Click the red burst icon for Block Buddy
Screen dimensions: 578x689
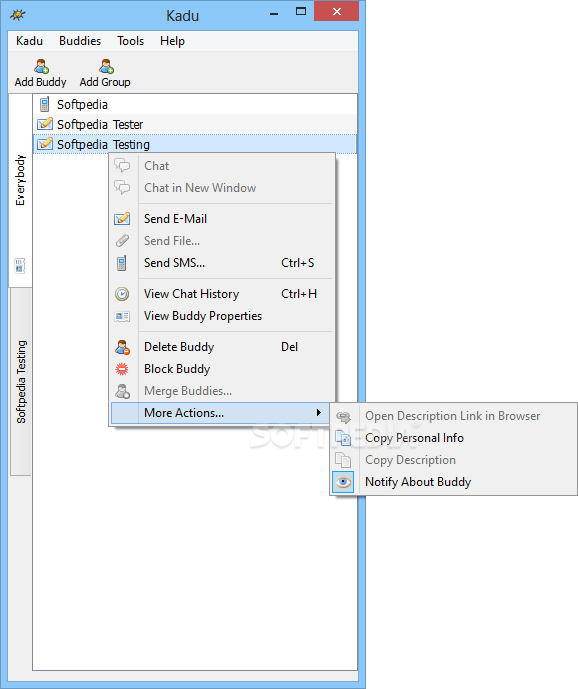(x=122, y=369)
